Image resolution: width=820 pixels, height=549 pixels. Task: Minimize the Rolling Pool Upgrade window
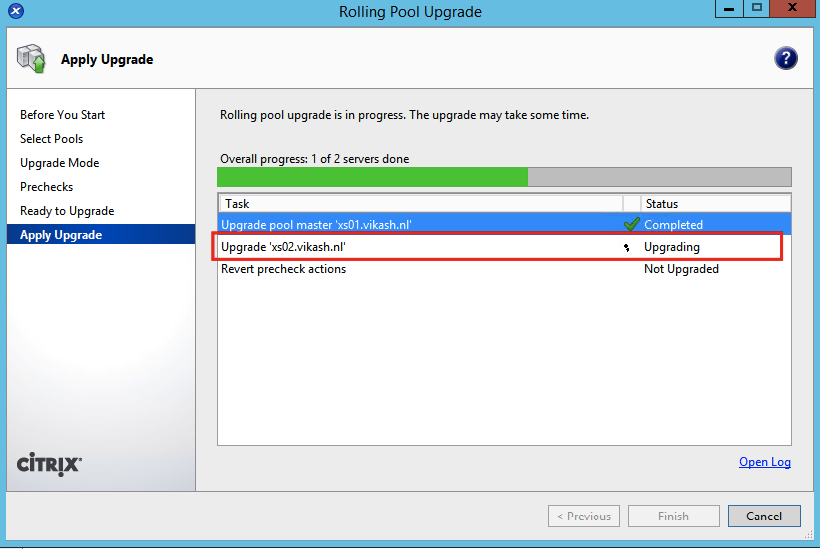coord(729,8)
